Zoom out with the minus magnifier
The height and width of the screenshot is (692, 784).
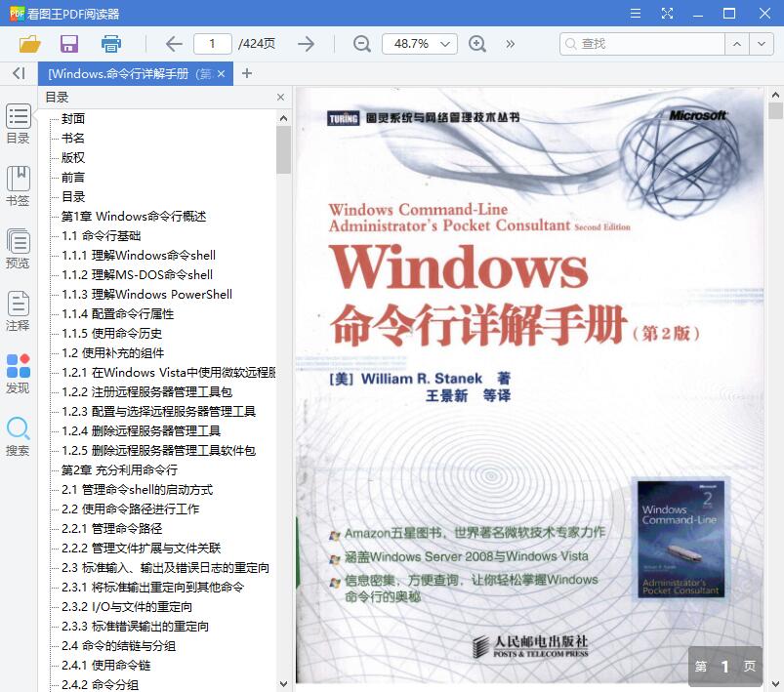tap(361, 44)
